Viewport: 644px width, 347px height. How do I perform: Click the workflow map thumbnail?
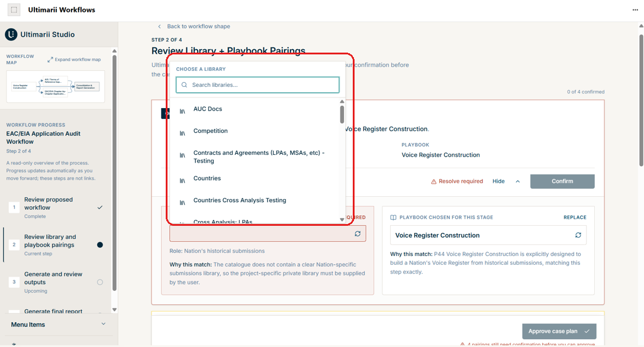(x=56, y=86)
